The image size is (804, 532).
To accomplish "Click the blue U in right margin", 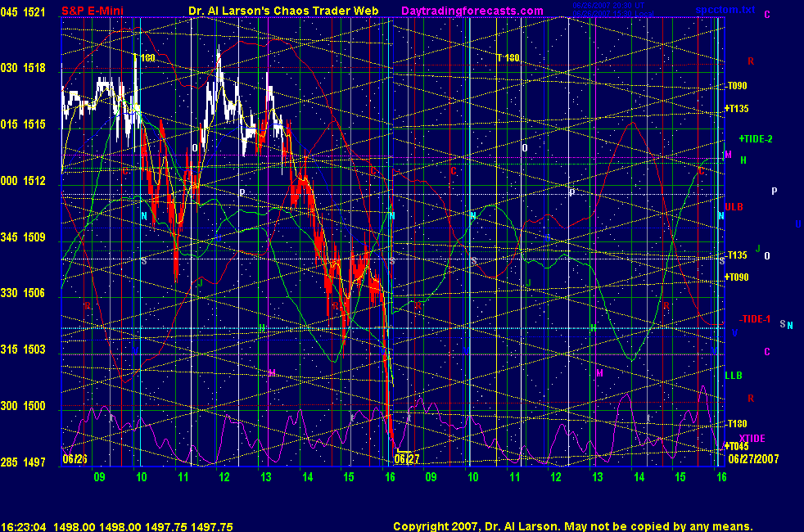I will pos(797,224).
